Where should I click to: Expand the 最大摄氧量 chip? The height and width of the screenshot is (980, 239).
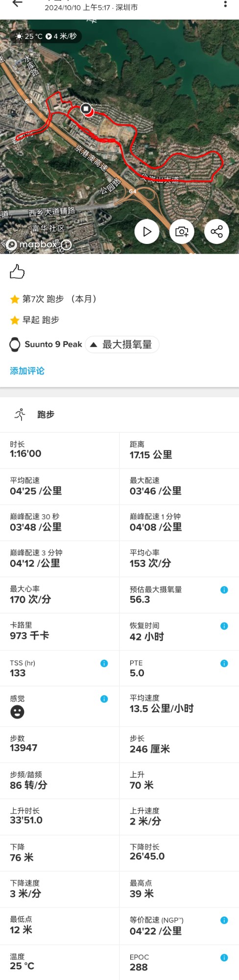point(122,344)
